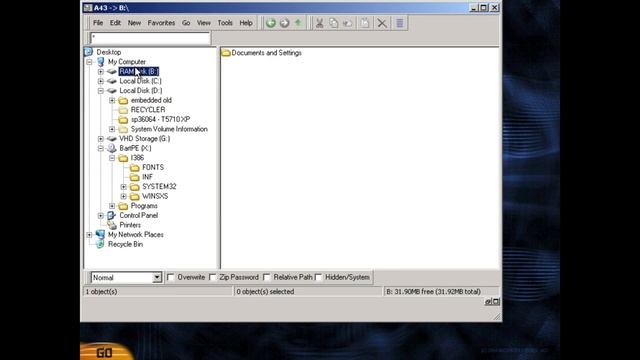
Task: Click the VHD Storage (G:) drive icon
Action: pyautogui.click(x=112, y=139)
